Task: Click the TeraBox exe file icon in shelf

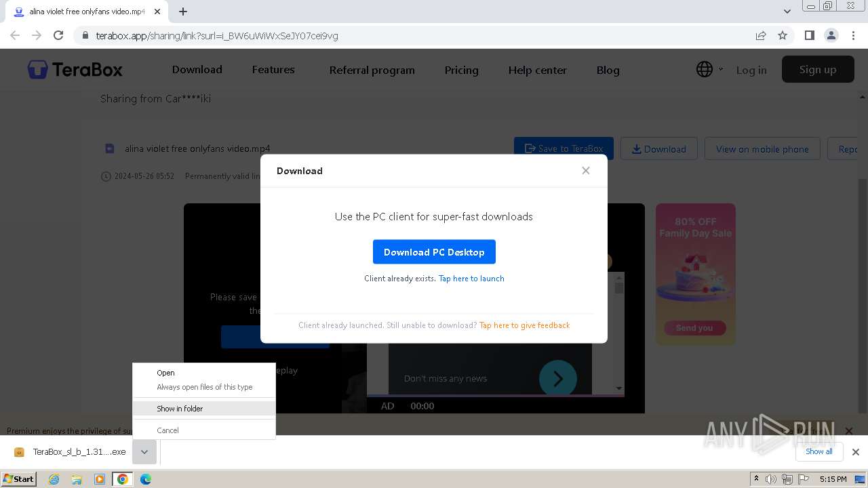Action: 19,452
